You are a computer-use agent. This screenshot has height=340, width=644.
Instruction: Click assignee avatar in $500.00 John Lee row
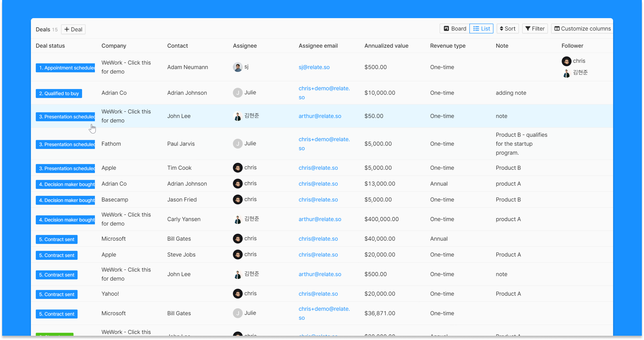coord(238,274)
